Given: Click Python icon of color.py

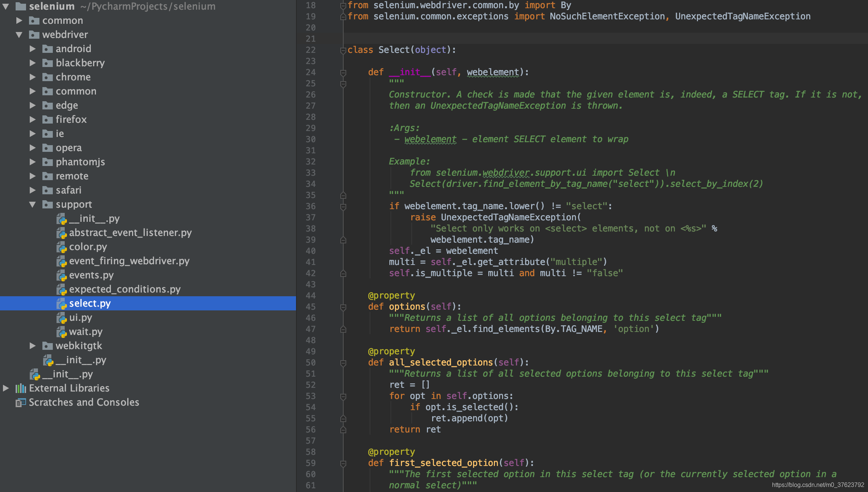Looking at the screenshot, I should (x=62, y=247).
